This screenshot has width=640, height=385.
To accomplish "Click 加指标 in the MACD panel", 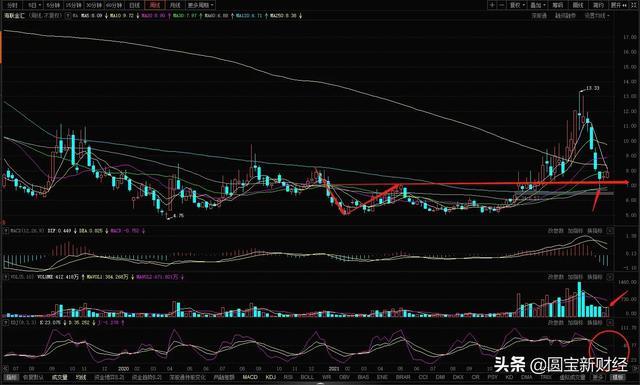I will (575, 231).
